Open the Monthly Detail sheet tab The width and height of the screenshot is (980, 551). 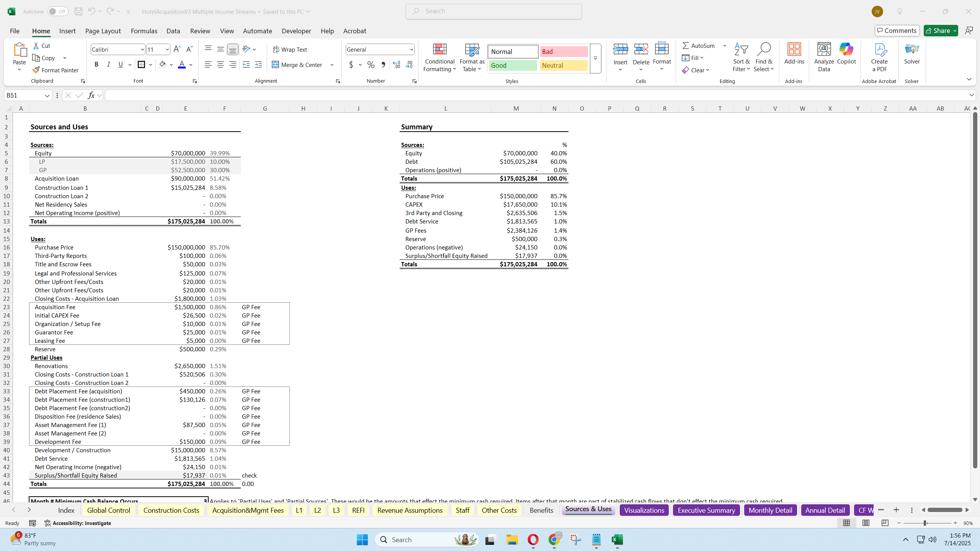pyautogui.click(x=770, y=510)
